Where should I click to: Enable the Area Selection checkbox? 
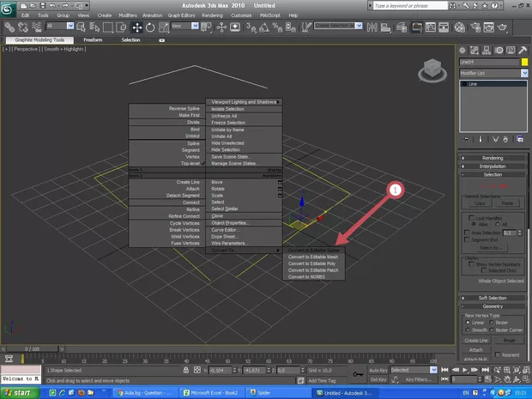coord(468,232)
